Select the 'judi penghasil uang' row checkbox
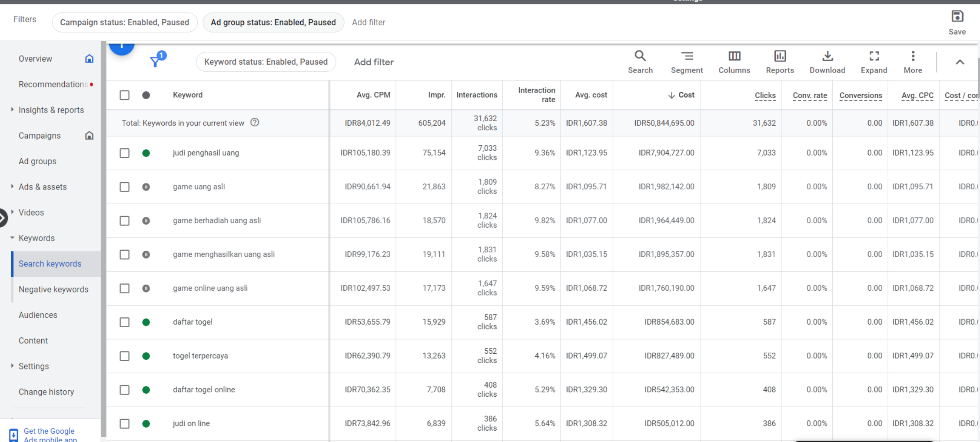Viewport: 980px width, 442px height. (125, 153)
